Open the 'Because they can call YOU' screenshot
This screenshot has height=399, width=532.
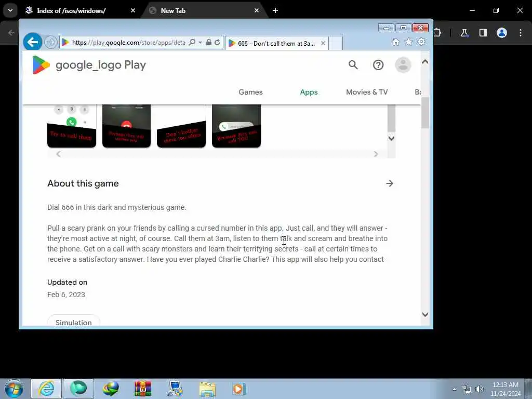click(x=236, y=126)
